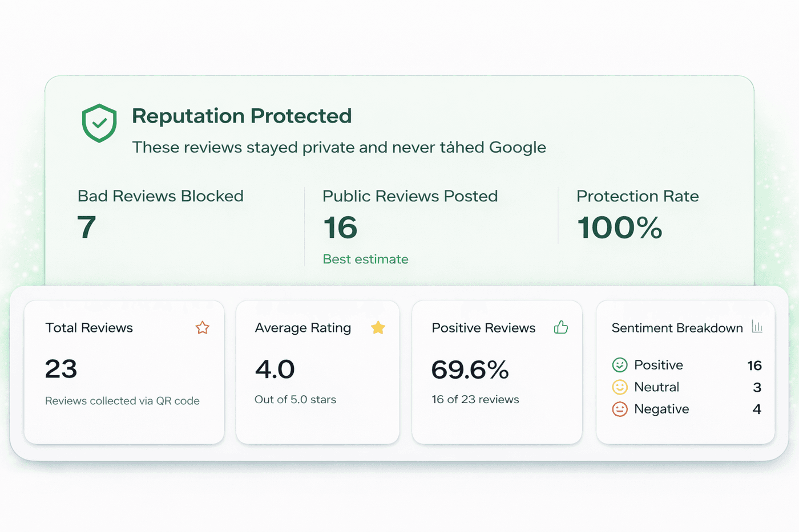Click the Best estimate link

[365, 259]
